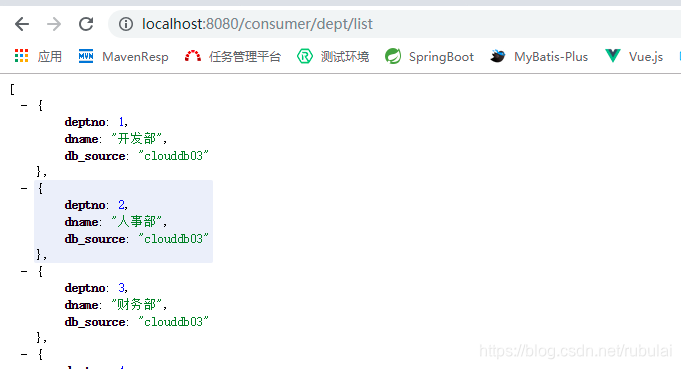Click the SpringBoot leaf icon

[393, 56]
